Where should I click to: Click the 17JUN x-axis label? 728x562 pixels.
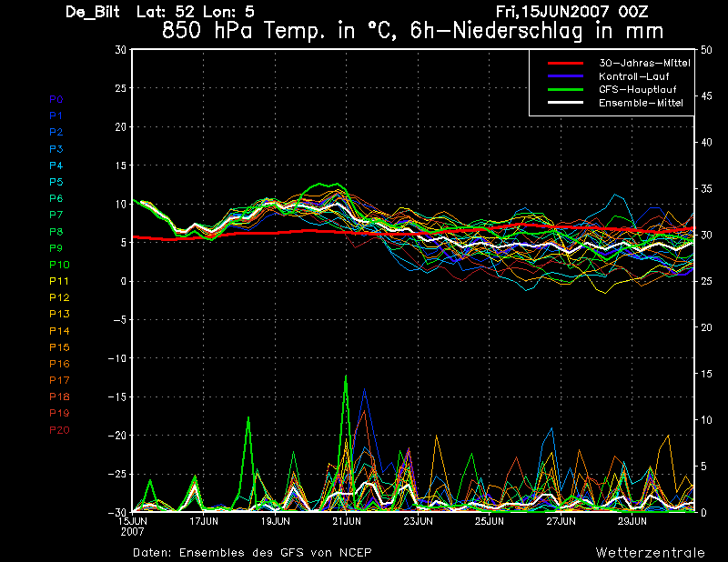pos(204,521)
